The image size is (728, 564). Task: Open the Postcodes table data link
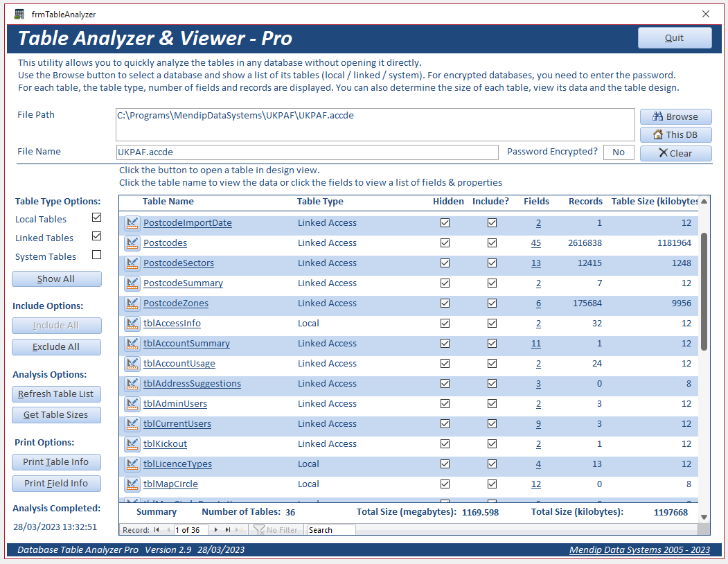coord(166,243)
